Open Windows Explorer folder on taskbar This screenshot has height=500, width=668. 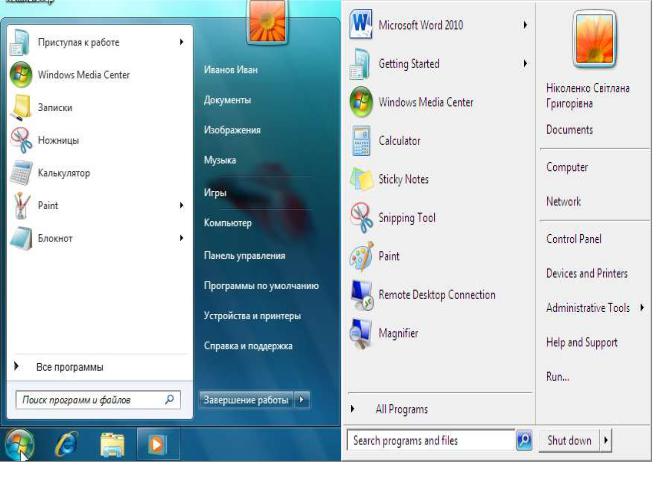(x=112, y=445)
